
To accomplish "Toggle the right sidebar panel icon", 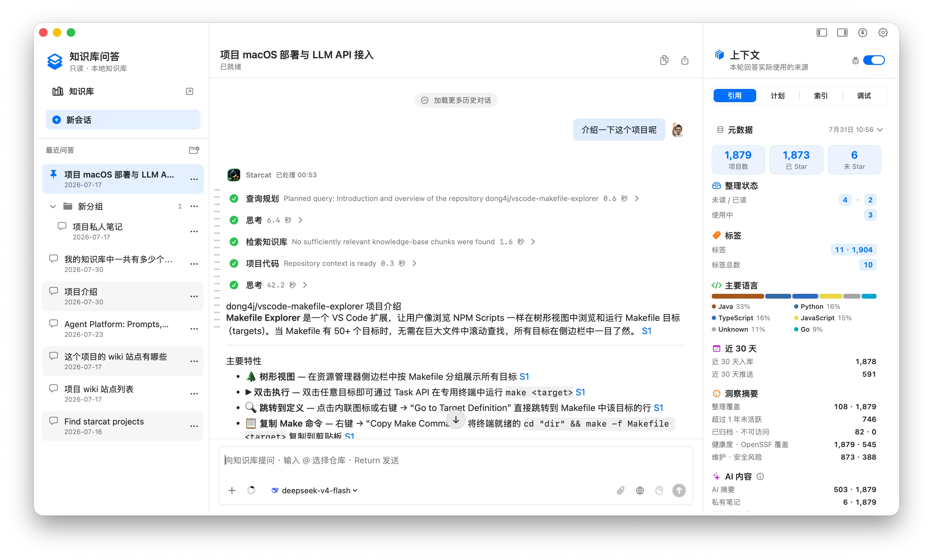I will click(842, 33).
